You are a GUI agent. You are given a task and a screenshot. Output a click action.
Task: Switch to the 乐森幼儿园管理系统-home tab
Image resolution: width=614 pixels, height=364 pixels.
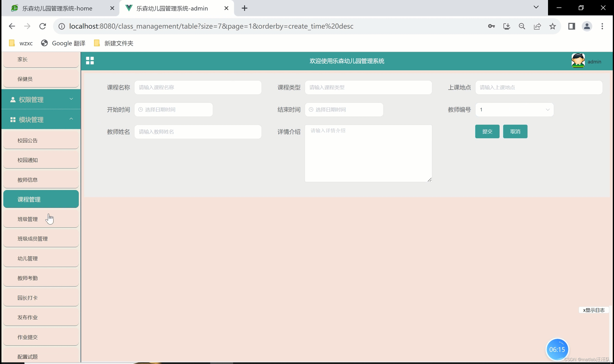tap(57, 8)
